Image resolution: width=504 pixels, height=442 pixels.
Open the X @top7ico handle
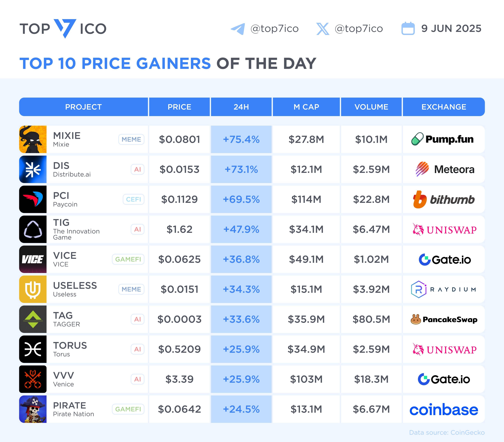[359, 29]
